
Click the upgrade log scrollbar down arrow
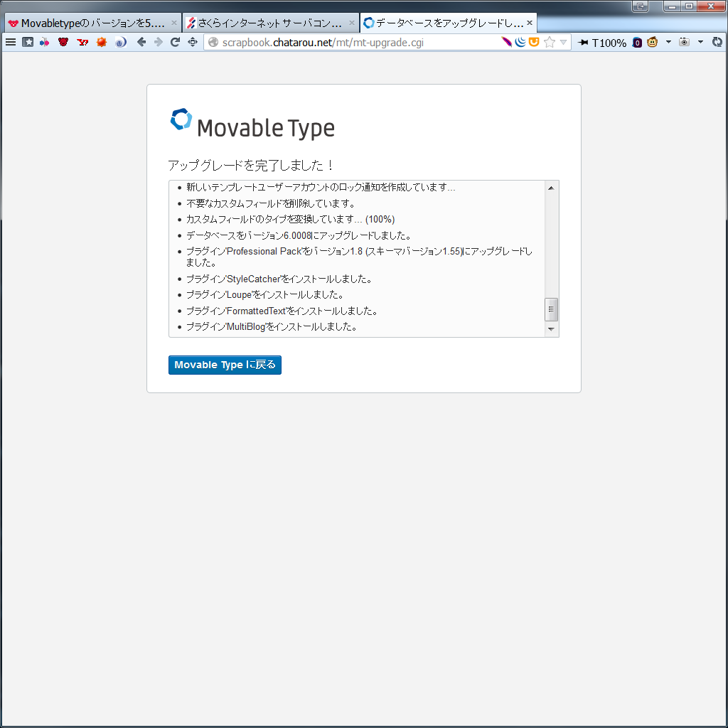[551, 329]
